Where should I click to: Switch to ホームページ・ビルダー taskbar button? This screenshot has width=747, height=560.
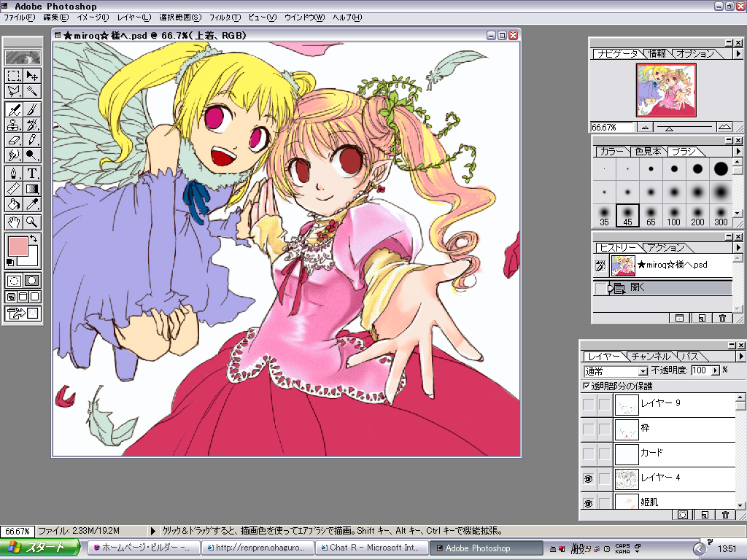click(x=144, y=548)
